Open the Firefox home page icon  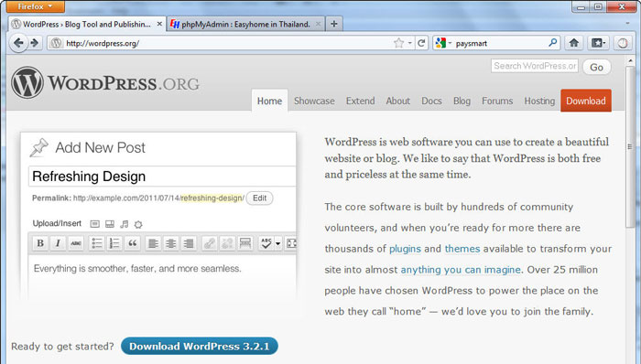574,43
